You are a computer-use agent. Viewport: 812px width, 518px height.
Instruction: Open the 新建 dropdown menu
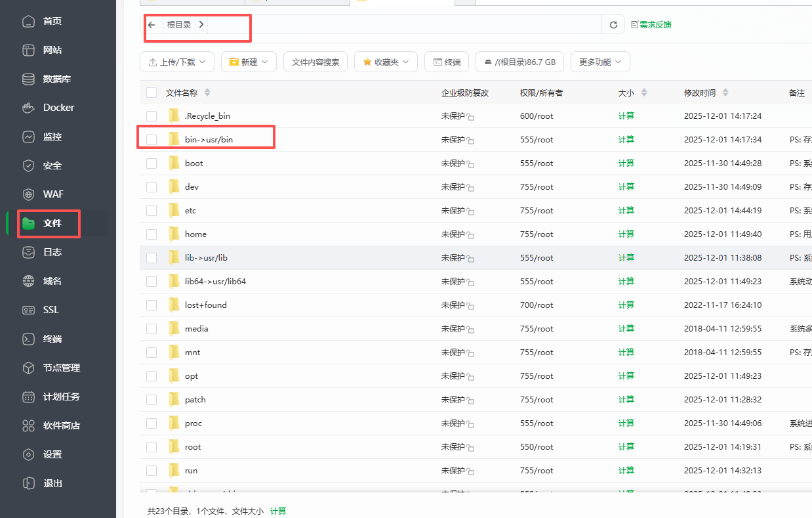249,62
